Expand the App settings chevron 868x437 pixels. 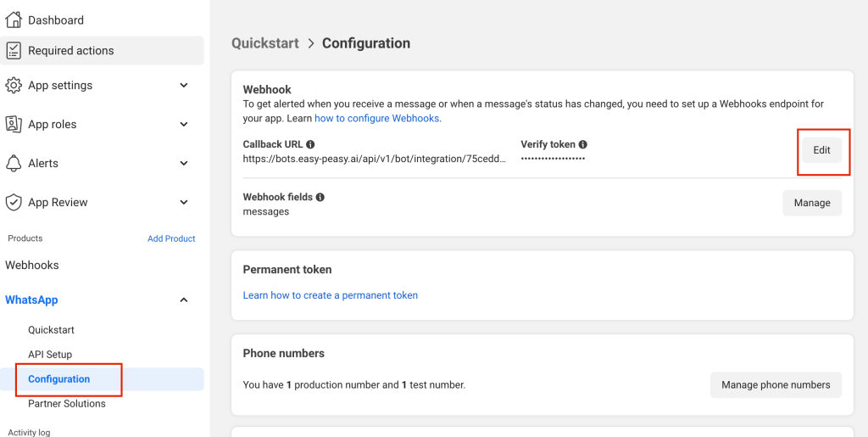[x=184, y=85]
